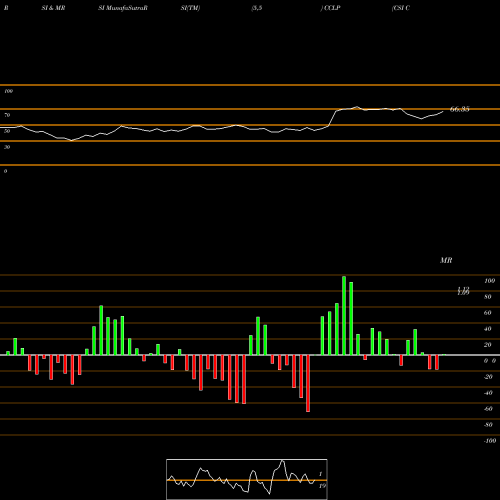This screenshot has height=500, width=500.
Task: Open the mini overview chart thumbnail
Action: [247, 479]
